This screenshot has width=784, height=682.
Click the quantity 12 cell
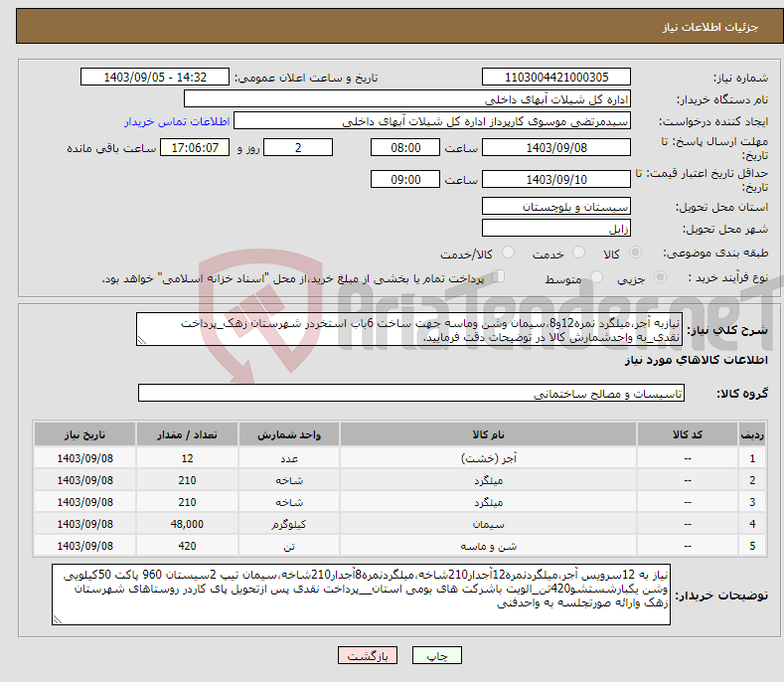tap(187, 458)
